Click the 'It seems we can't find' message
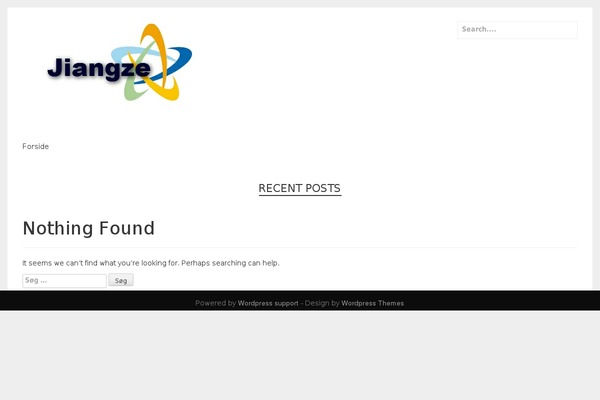This screenshot has height=400, width=600. [151, 263]
